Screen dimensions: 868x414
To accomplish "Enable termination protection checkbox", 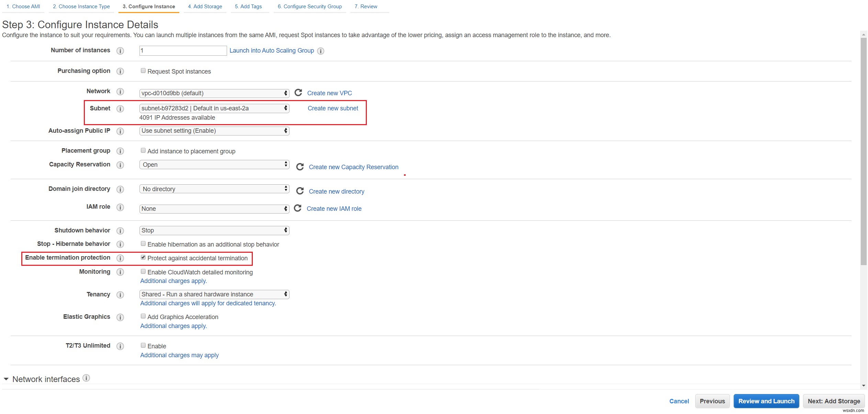I will (x=142, y=258).
